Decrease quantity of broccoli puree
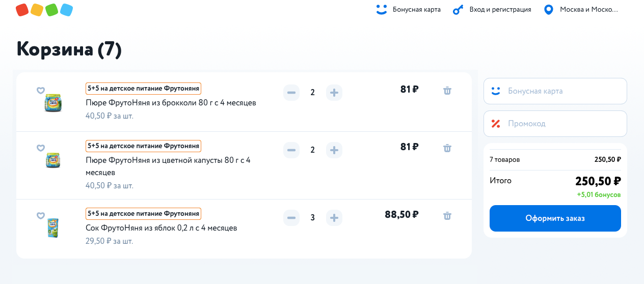Image resolution: width=644 pixels, height=284 pixels. pos(291,93)
